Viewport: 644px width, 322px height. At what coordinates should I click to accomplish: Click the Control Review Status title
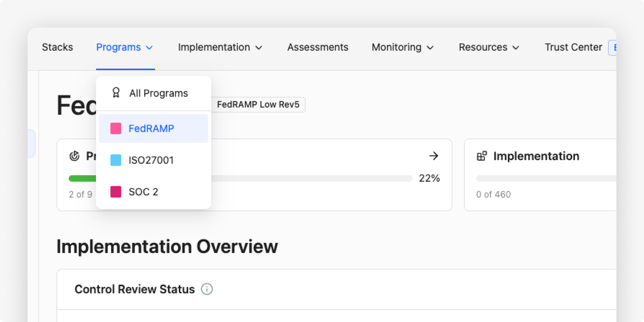(135, 289)
